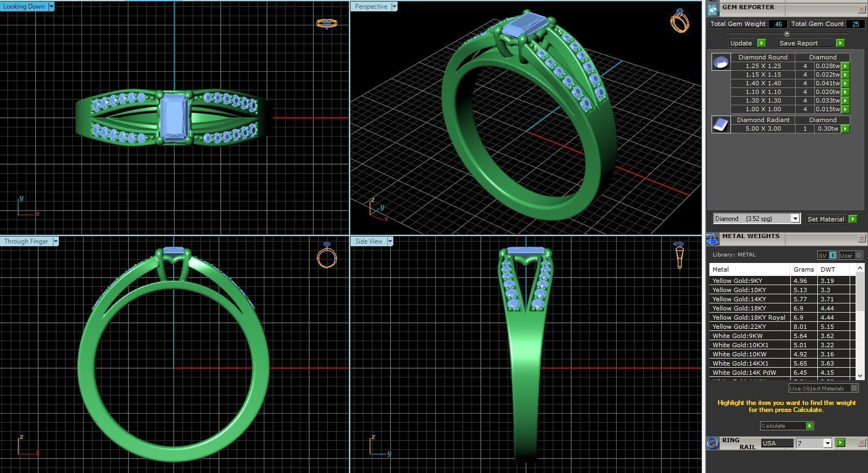
Task: Select the Yellow Gold:22KY row
Action: point(782,327)
